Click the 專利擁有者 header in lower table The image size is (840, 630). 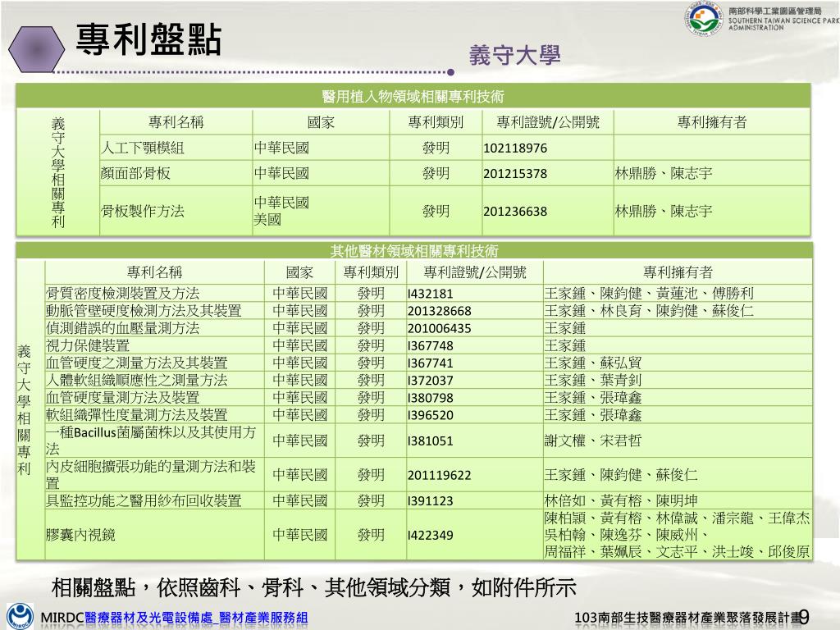678,272
